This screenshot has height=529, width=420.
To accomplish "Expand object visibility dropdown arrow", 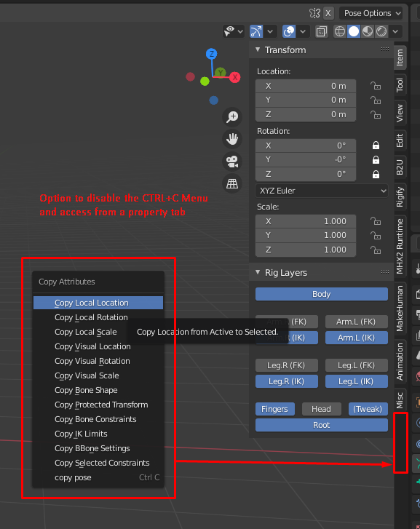I will pyautogui.click(x=240, y=31).
